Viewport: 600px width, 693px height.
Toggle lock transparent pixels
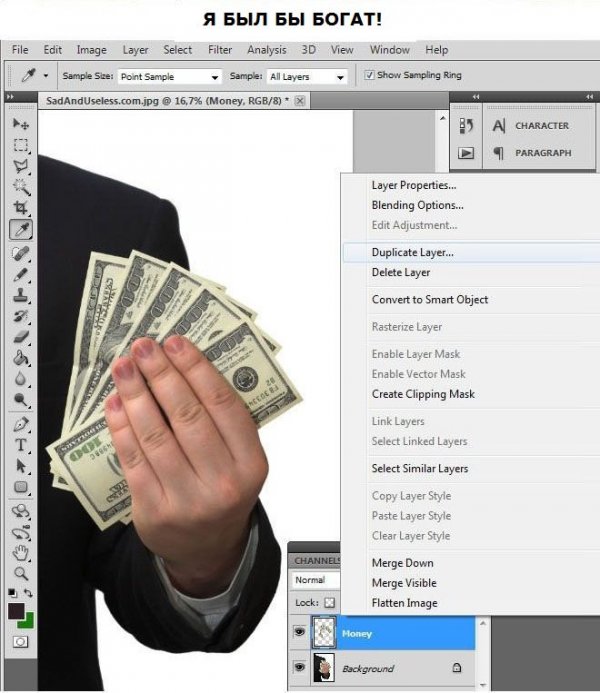pyautogui.click(x=330, y=602)
